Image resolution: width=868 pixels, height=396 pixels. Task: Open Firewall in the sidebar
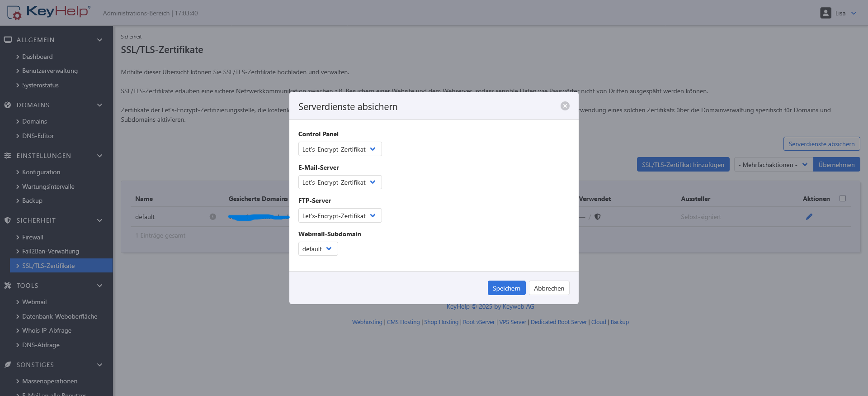click(33, 237)
